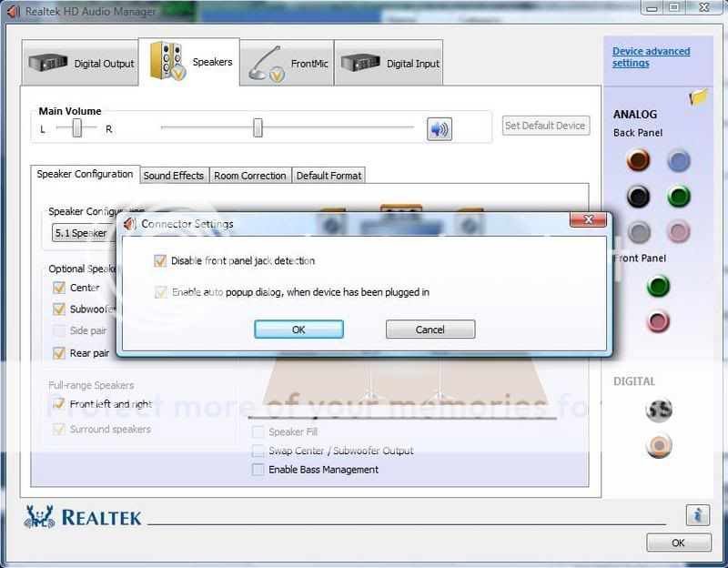This screenshot has height=568, width=728.
Task: Switch to the FrontMic tab
Action: 287,63
